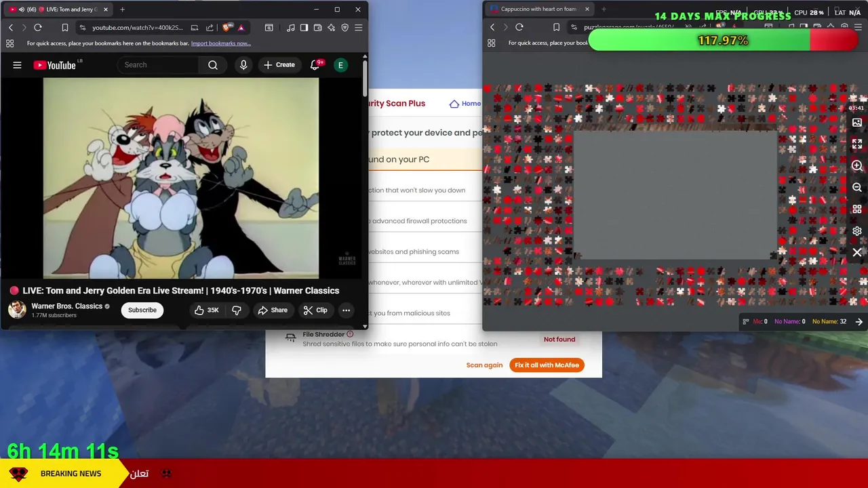The image size is (868, 488).
Task: Dislike the Tom and Jerry live stream
Action: (237, 310)
